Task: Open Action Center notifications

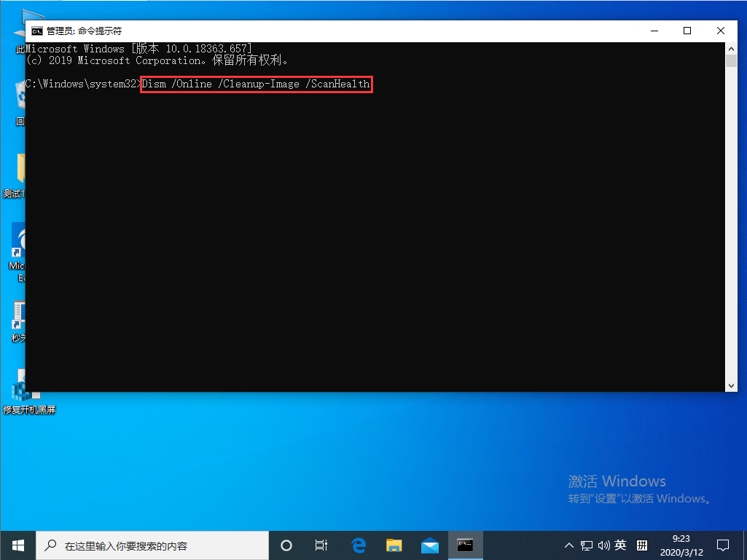Action: tap(721, 545)
